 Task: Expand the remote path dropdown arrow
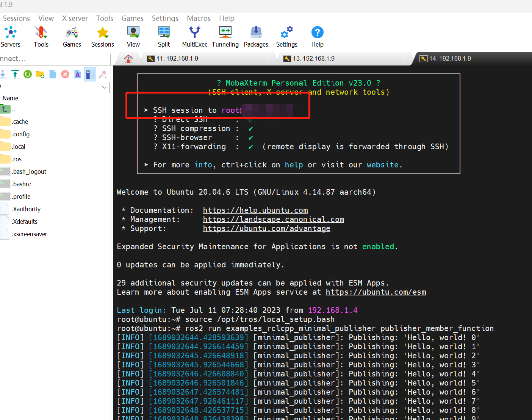coord(104,87)
